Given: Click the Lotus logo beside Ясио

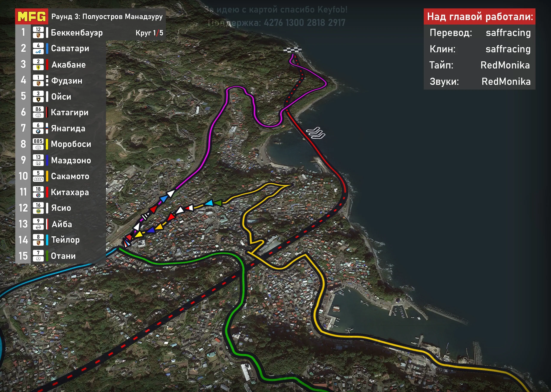Looking at the screenshot, I should click(x=38, y=211).
